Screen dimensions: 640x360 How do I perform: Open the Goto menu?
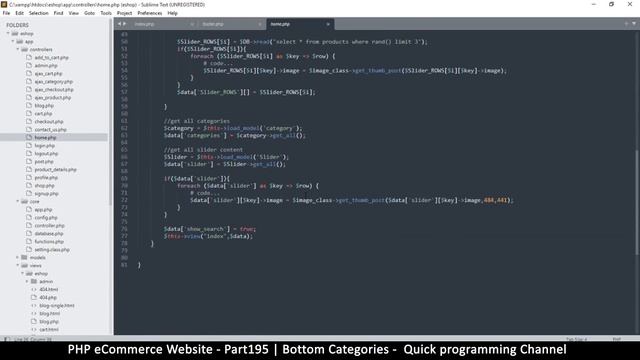pyautogui.click(x=89, y=13)
